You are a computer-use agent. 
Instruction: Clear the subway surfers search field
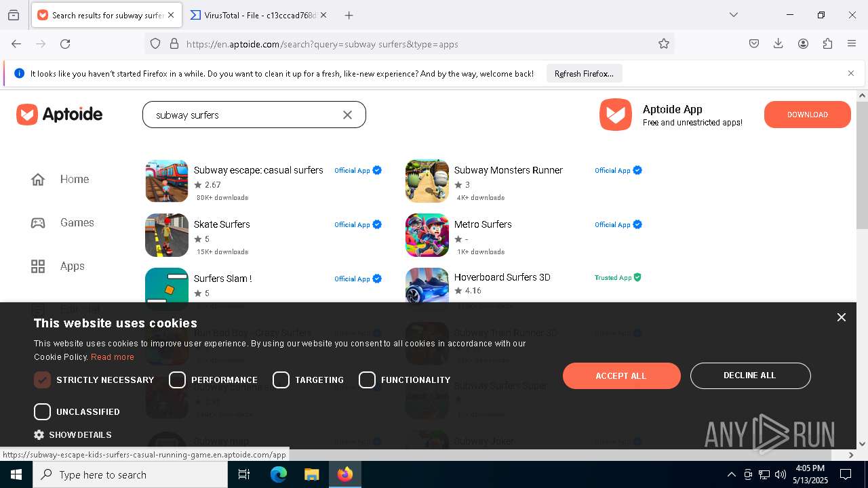coord(347,115)
